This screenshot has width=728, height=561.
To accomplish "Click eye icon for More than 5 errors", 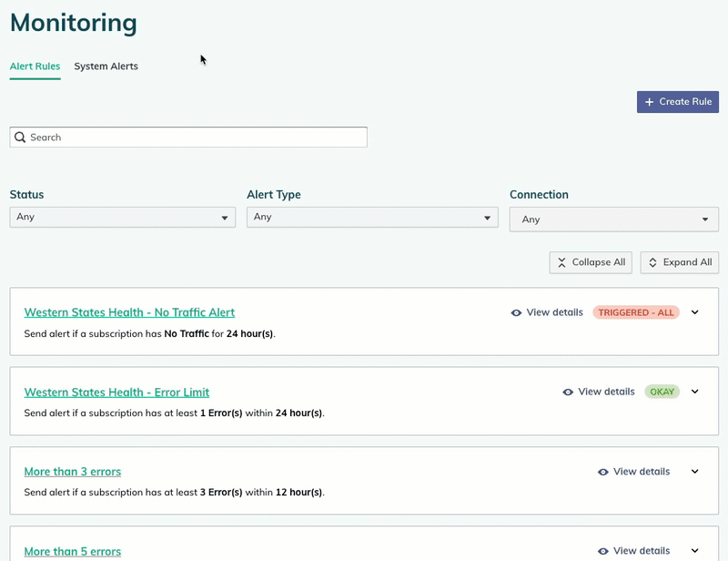I will [602, 551].
